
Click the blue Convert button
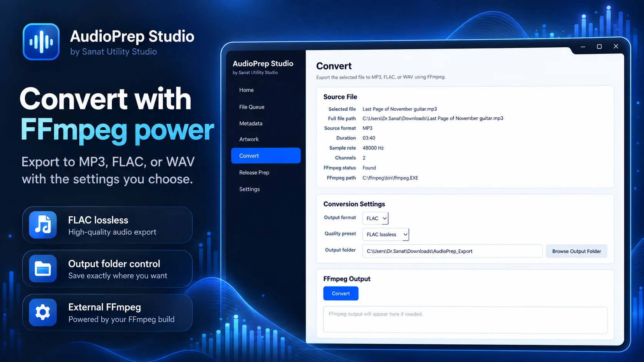tap(341, 294)
